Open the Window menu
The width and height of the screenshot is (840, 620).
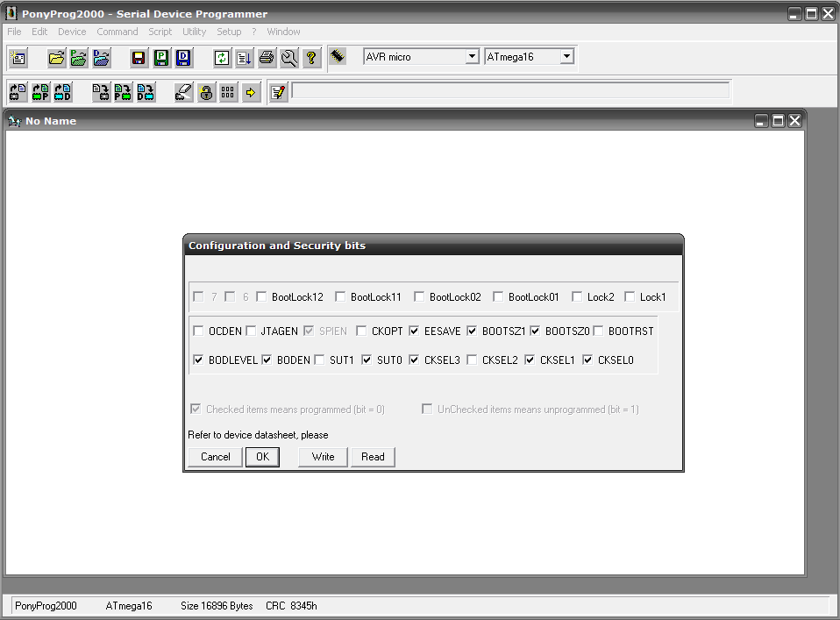coord(283,32)
